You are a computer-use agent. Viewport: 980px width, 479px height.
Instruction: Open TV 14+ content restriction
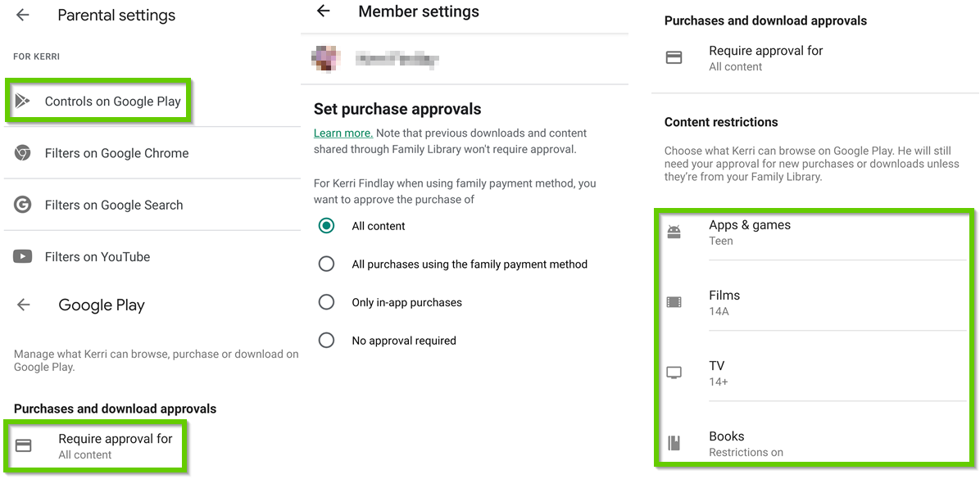[718, 373]
